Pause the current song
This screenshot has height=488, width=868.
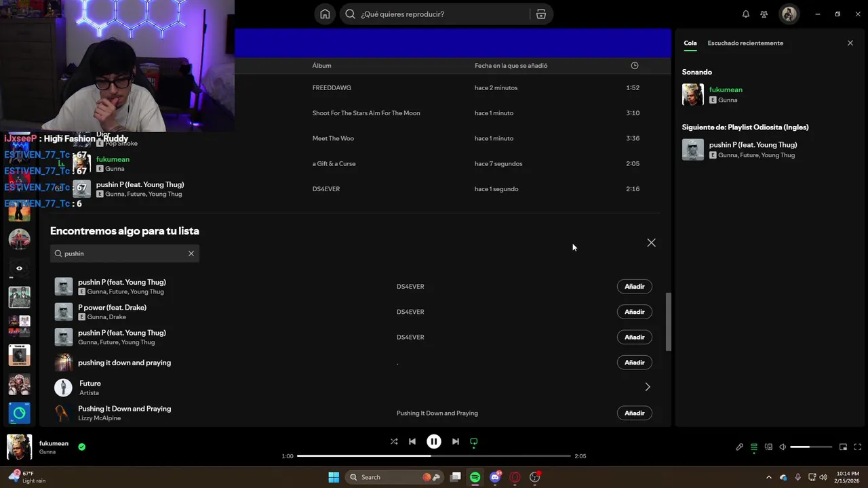click(x=434, y=441)
